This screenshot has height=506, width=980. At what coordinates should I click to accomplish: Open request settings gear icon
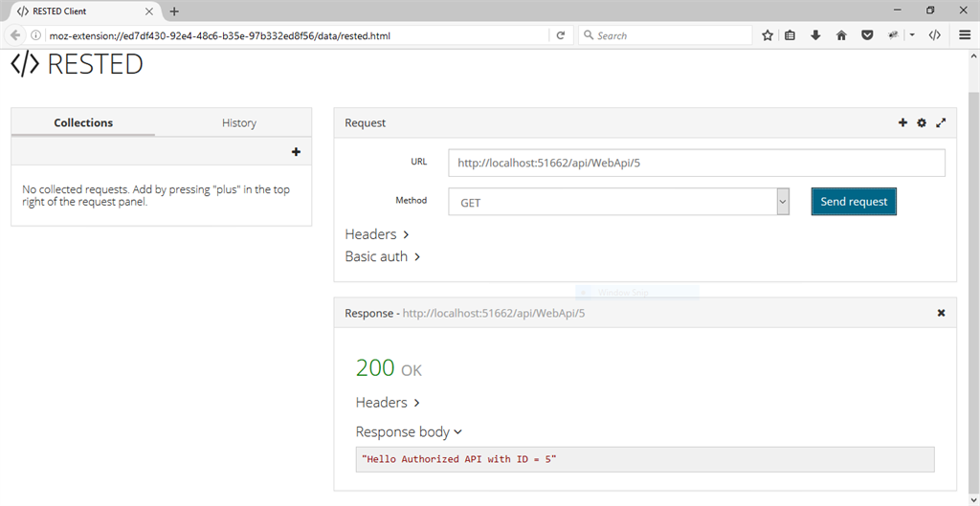point(922,122)
